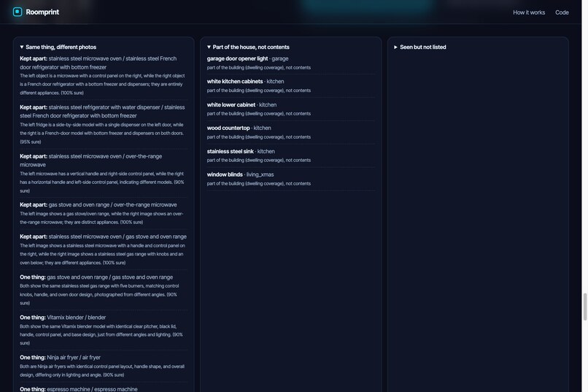Image resolution: width=588 pixels, height=392 pixels.
Task: Click the Roomprint logo icon
Action: pos(18,12)
